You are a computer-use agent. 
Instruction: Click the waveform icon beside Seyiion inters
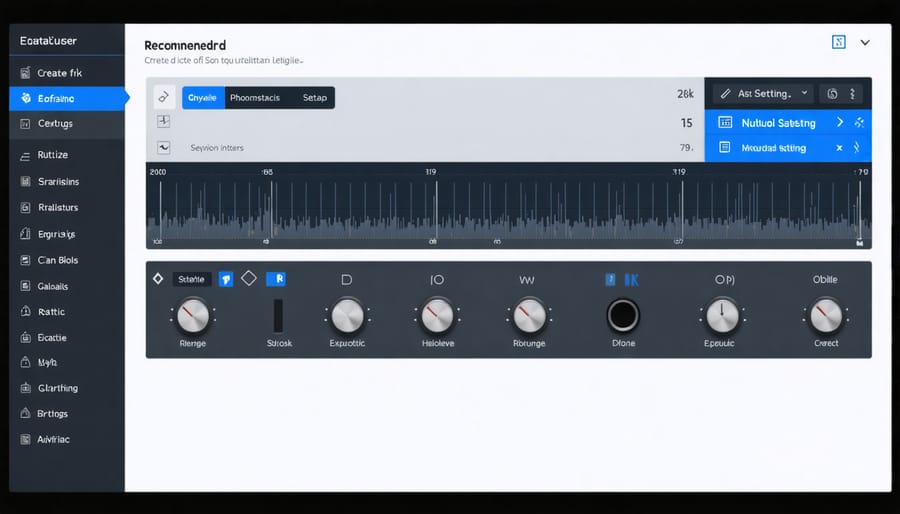(164, 147)
